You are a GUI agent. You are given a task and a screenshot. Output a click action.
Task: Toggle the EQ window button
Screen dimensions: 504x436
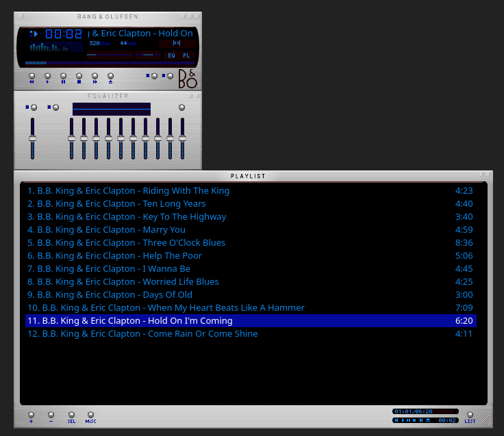coord(171,55)
